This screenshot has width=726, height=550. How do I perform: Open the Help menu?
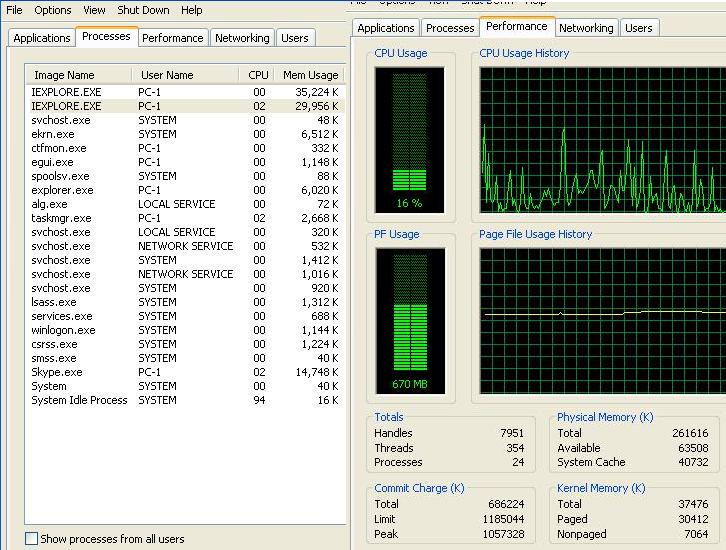[191, 10]
